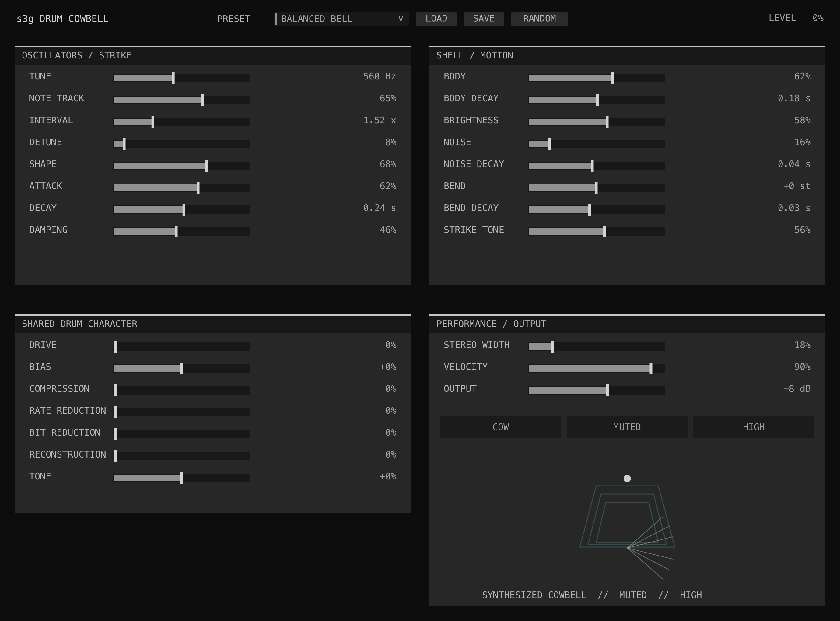Click the 18% stereo width value

[802, 345]
